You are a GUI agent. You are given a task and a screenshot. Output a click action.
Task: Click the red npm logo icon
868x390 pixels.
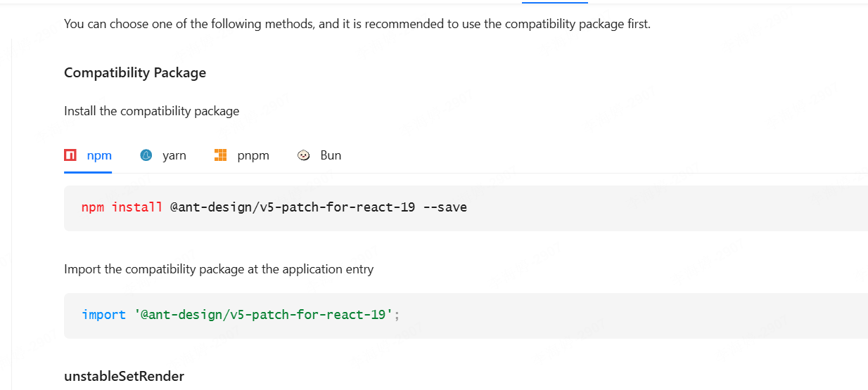pyautogui.click(x=70, y=155)
